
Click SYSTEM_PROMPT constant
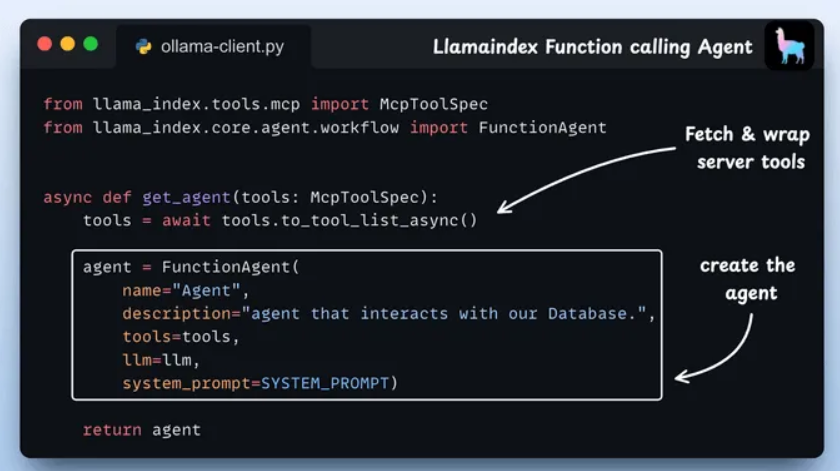325,383
